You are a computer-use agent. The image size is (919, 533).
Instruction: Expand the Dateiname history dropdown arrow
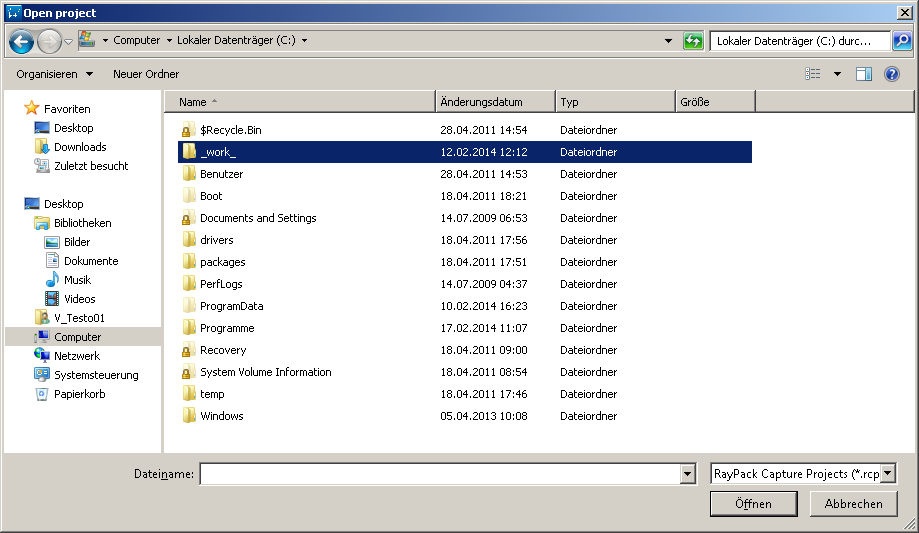point(686,475)
